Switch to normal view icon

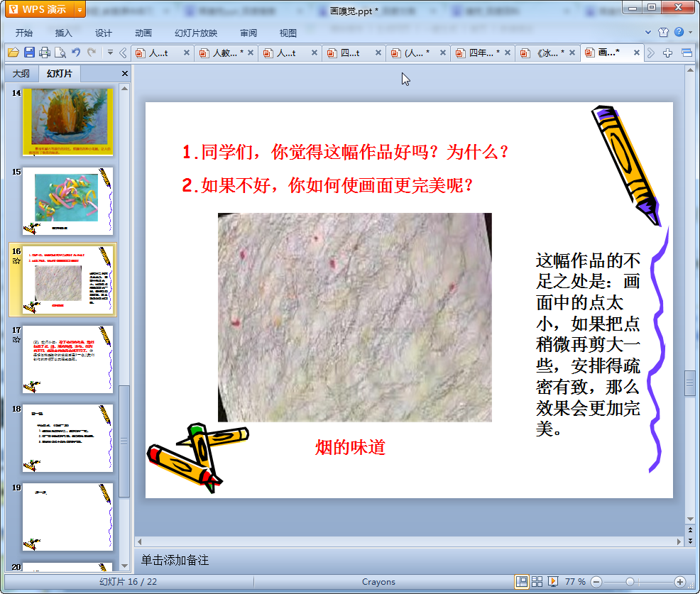(x=521, y=581)
